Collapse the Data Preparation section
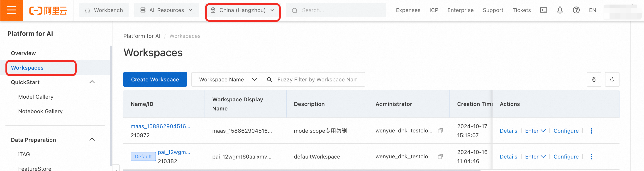The width and height of the screenshot is (644, 171). pyautogui.click(x=92, y=139)
